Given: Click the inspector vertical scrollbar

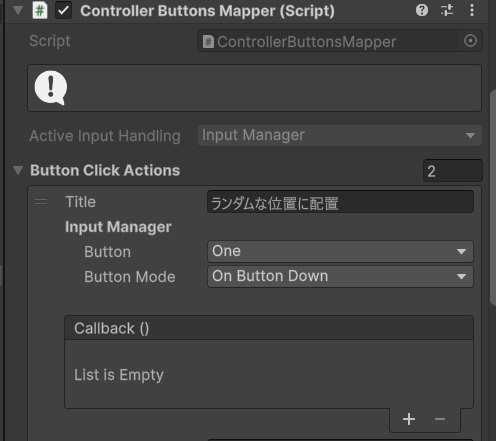Looking at the screenshot, I should [x=493, y=197].
